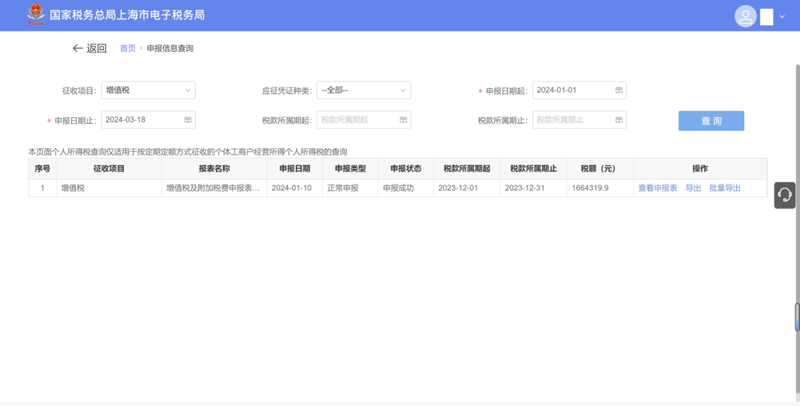This screenshot has height=406, width=800.
Task: Click 查看申报表 link in row 1
Action: click(657, 188)
